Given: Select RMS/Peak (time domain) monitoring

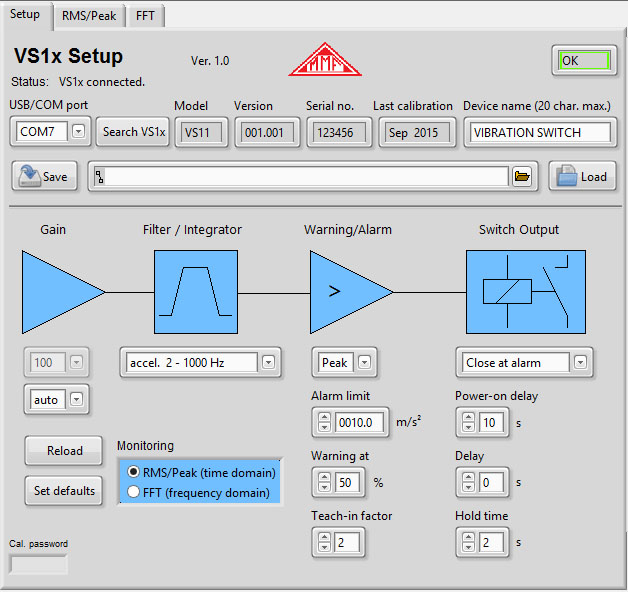Looking at the screenshot, I should pos(201,472).
